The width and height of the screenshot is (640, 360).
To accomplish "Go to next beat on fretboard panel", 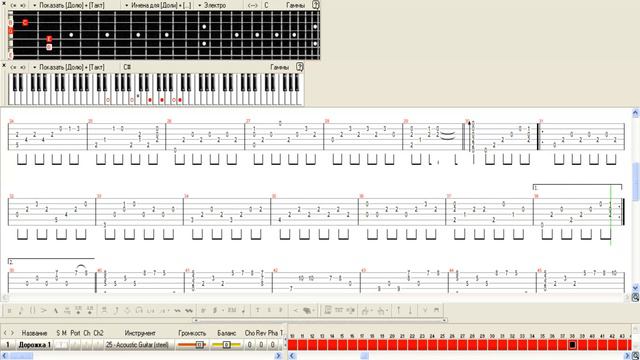I will 23,5.
